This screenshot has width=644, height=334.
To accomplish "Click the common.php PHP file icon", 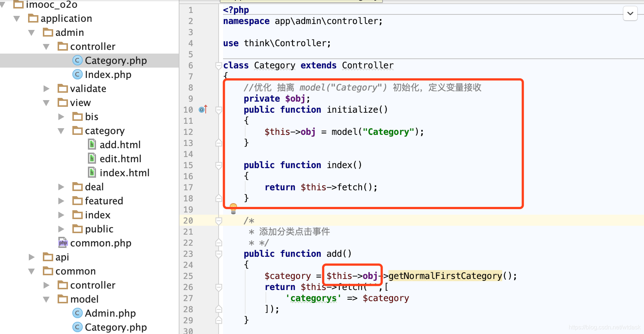I will click(x=63, y=243).
